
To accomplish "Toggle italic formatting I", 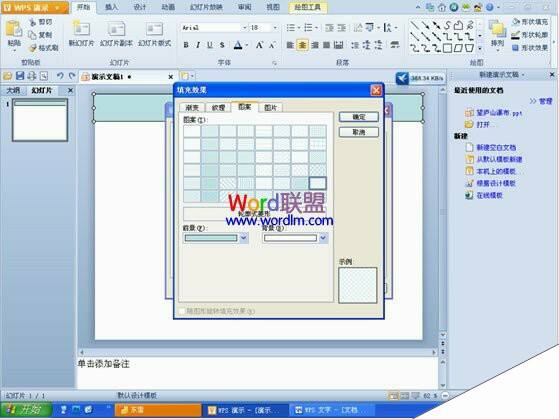I will click(x=198, y=45).
